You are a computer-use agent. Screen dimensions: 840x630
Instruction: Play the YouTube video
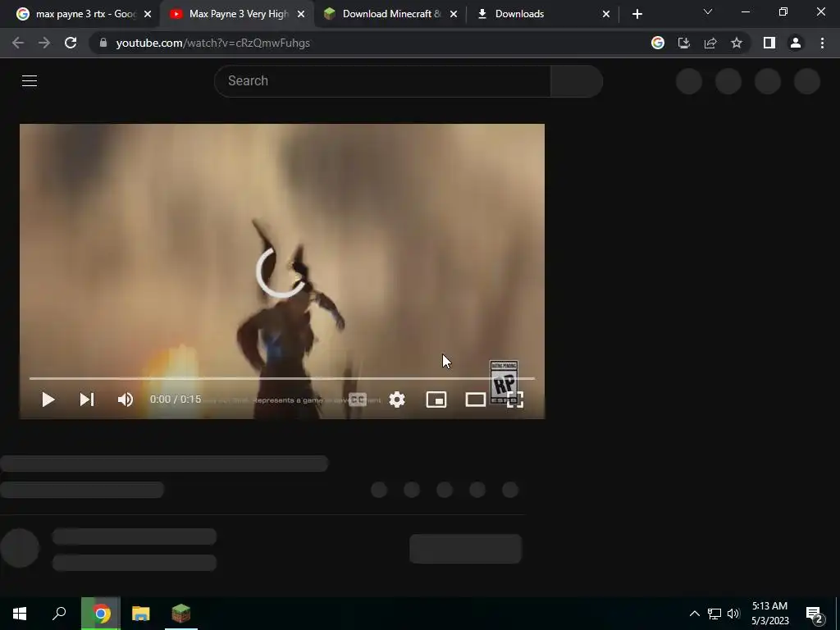48,399
